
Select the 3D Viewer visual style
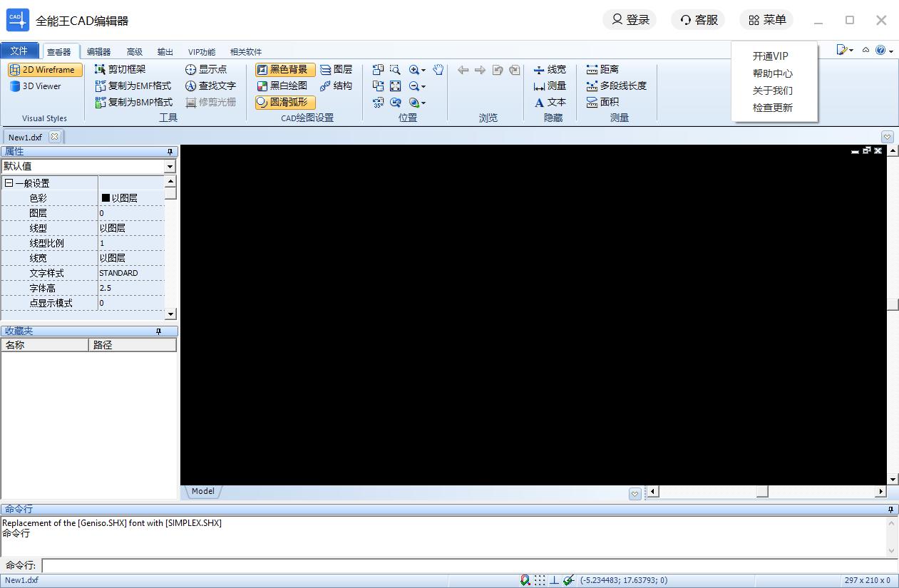pyautogui.click(x=36, y=86)
